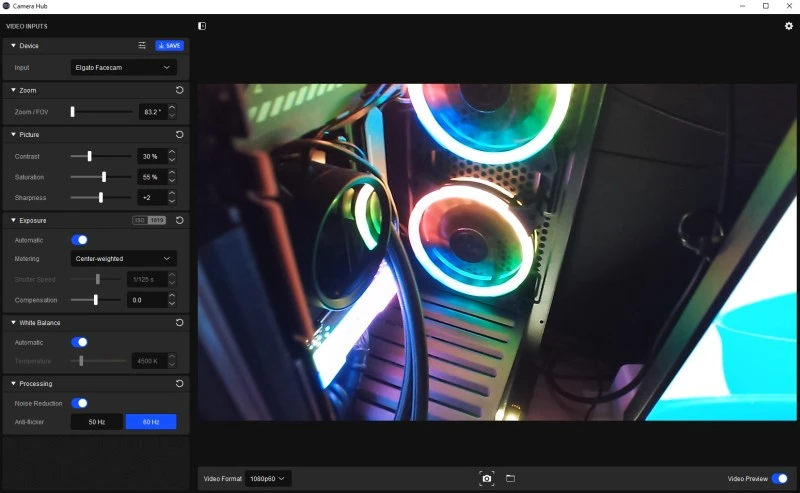This screenshot has height=493, width=800.
Task: Collapse the Zoom section
Action: pos(13,90)
